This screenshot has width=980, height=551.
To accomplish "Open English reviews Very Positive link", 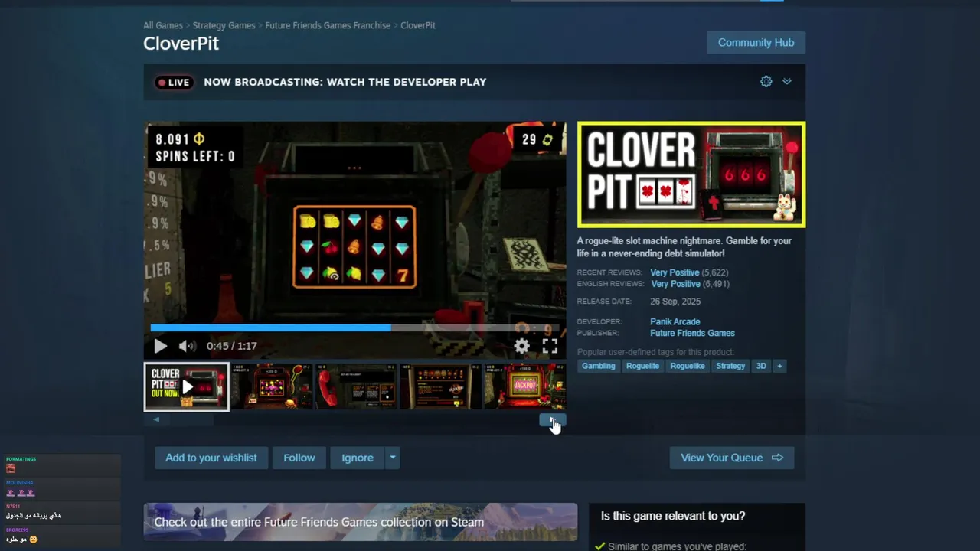I will point(676,284).
